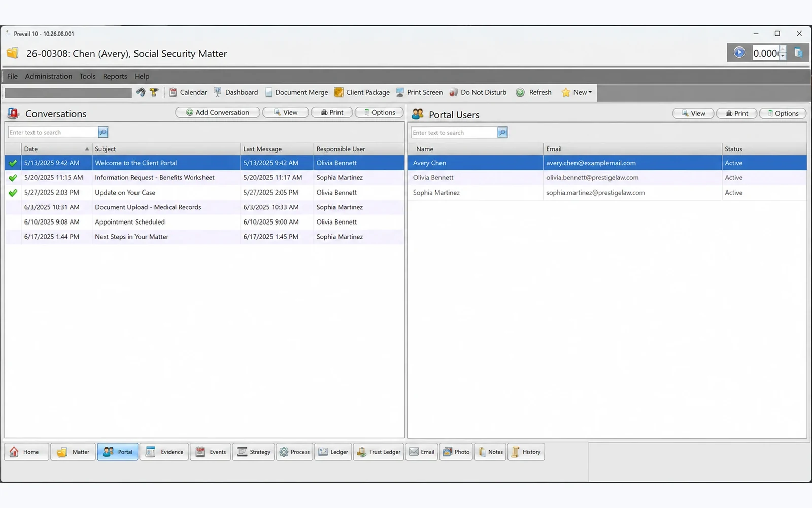The image size is (812, 508).
Task: Select the Portal tab
Action: click(118, 452)
